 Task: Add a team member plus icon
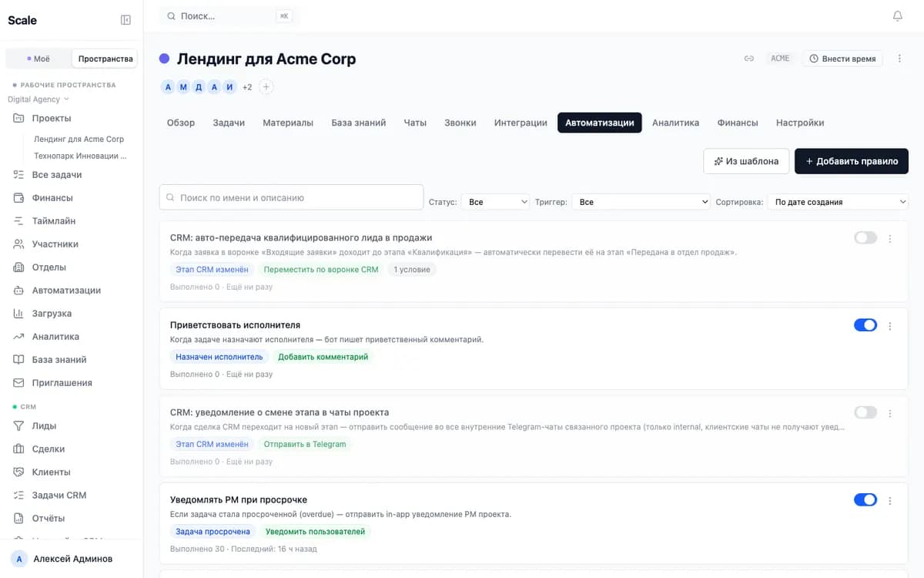pos(266,87)
